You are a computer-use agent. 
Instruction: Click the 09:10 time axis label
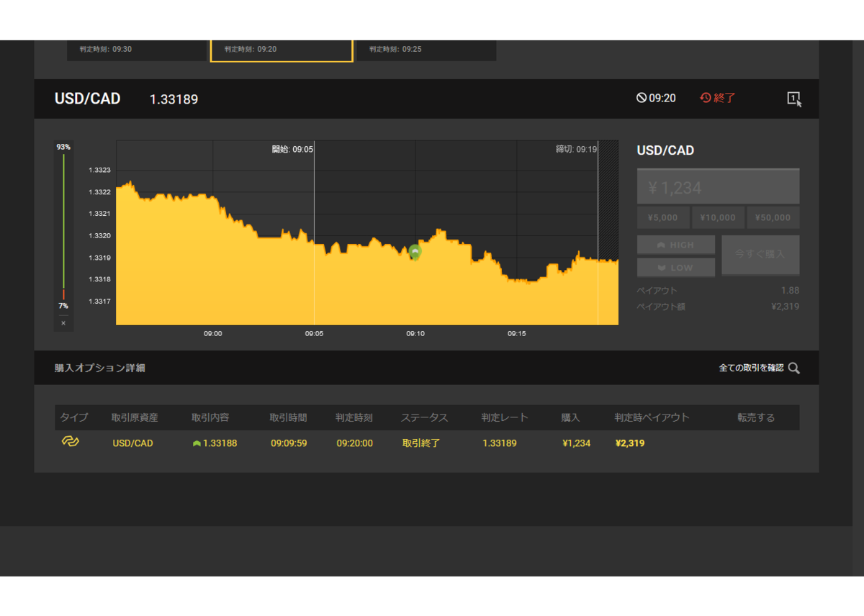415,334
